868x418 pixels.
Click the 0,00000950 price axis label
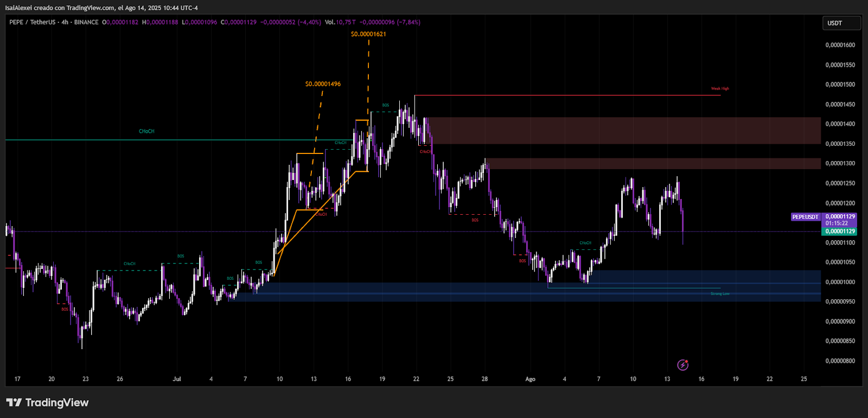(840, 301)
